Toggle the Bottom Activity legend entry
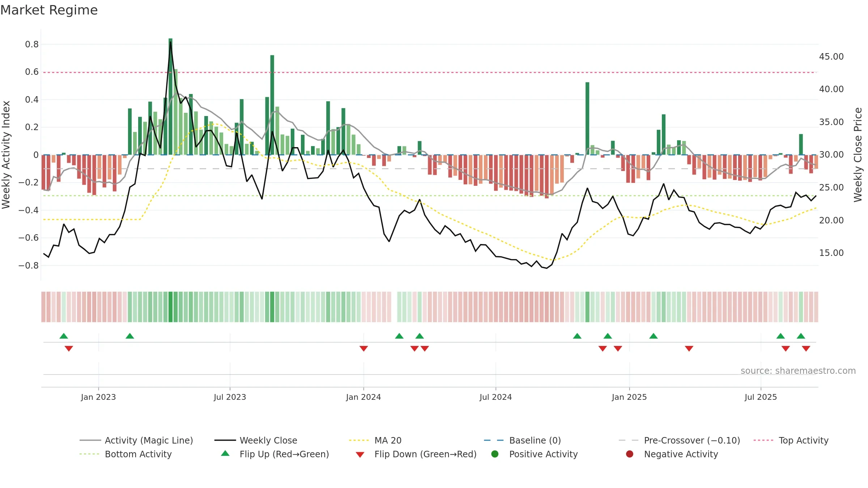The image size is (868, 488). (x=125, y=454)
